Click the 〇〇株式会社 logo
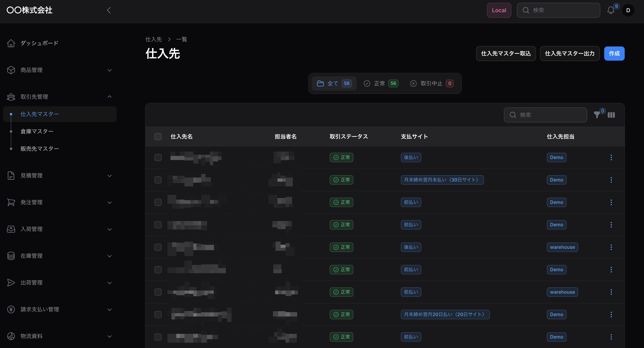The height and width of the screenshot is (348, 644). click(x=30, y=10)
